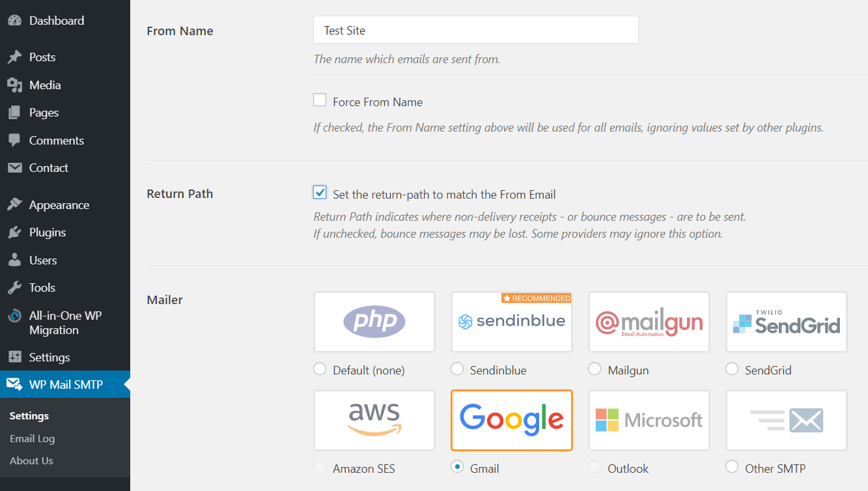Click the Dashboard gauge icon

tap(14, 21)
